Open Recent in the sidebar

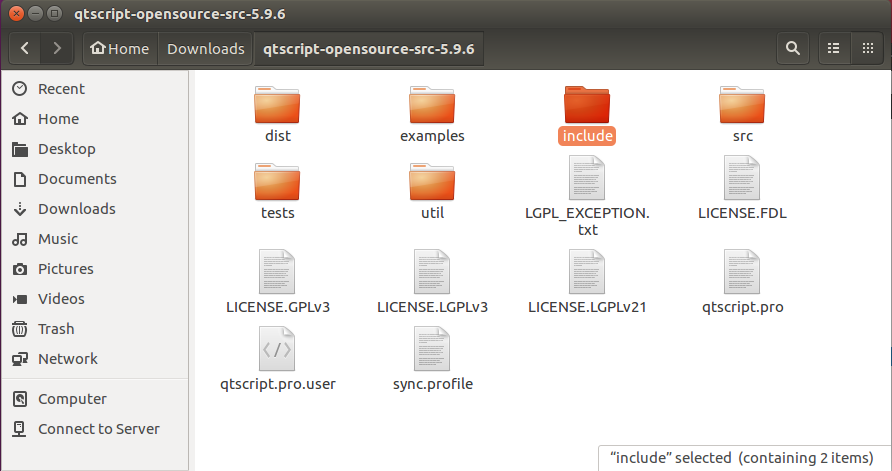point(61,89)
